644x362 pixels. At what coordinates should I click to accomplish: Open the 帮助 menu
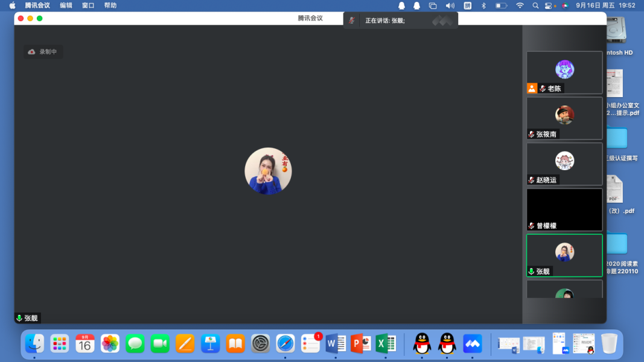point(110,5)
